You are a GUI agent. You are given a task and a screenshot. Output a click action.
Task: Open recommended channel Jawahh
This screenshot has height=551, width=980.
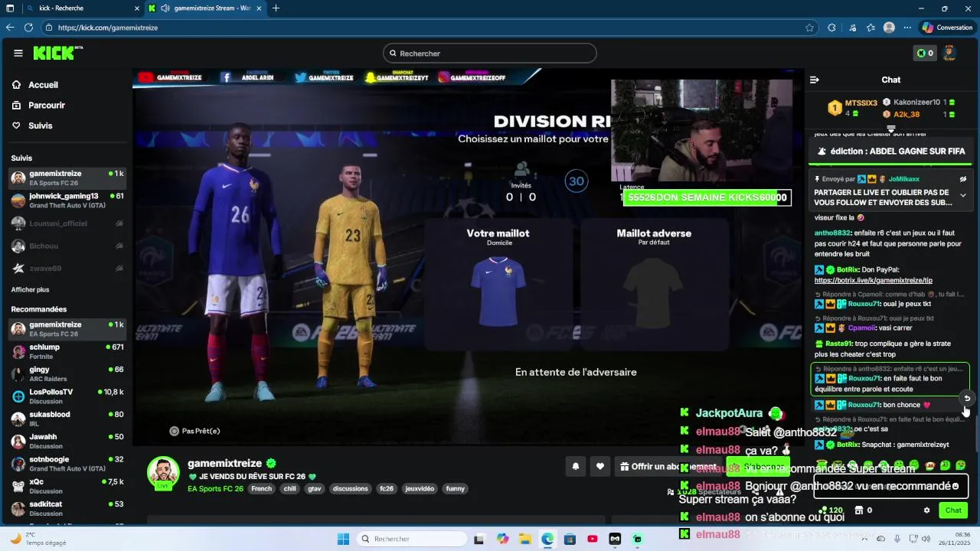(67, 441)
